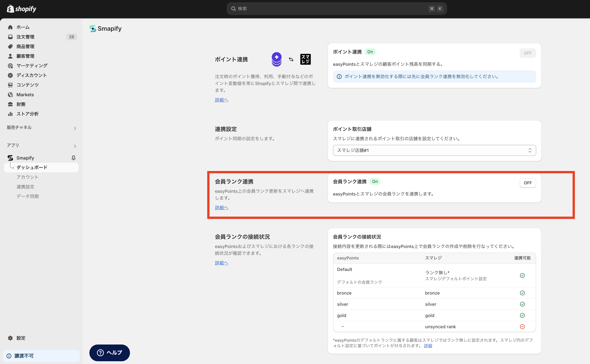Image resolution: width=590 pixels, height=364 pixels.
Task: Click the 詳細 link in the footnote
Action: pos(428,346)
